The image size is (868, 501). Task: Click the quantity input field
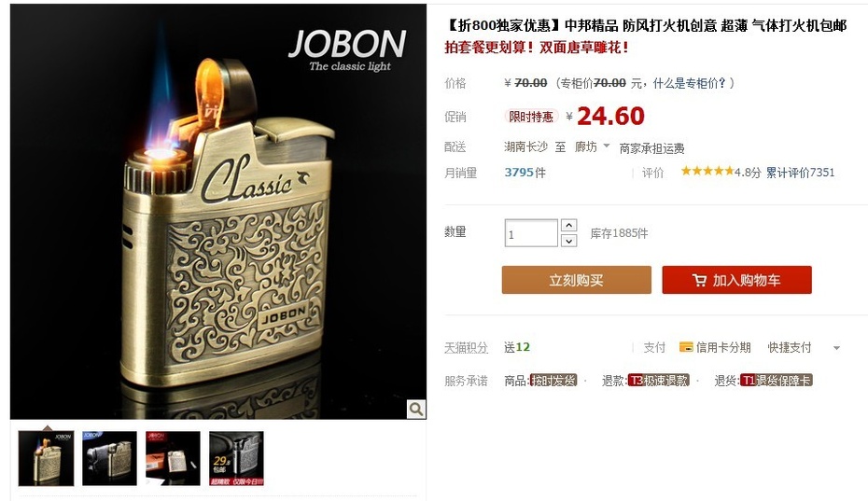coord(531,233)
